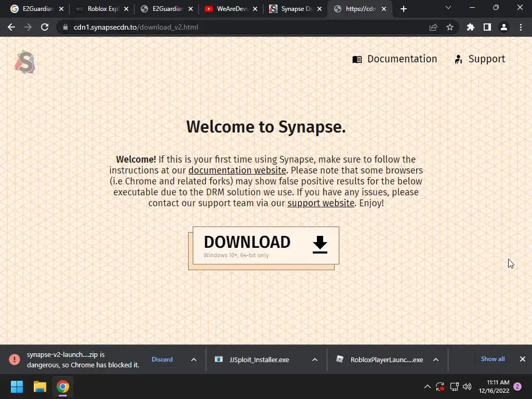Click the address bar URL
The width and height of the screenshot is (532, 399).
[x=136, y=27]
